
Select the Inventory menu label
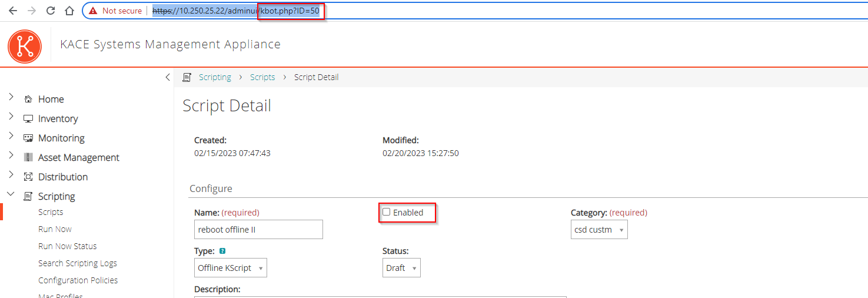coord(58,119)
